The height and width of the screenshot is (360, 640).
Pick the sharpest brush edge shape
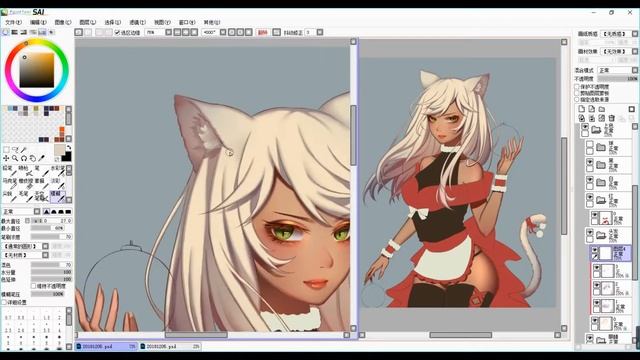click(x=46, y=211)
